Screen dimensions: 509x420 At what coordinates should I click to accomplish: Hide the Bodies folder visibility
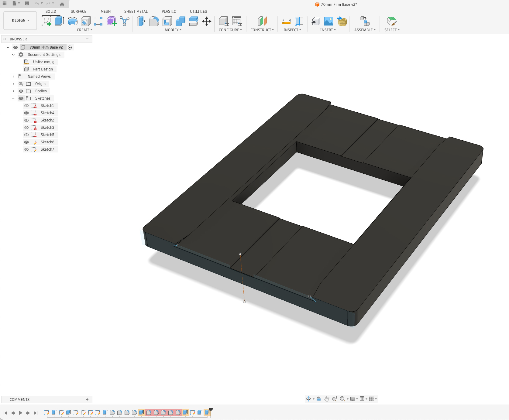point(21,91)
